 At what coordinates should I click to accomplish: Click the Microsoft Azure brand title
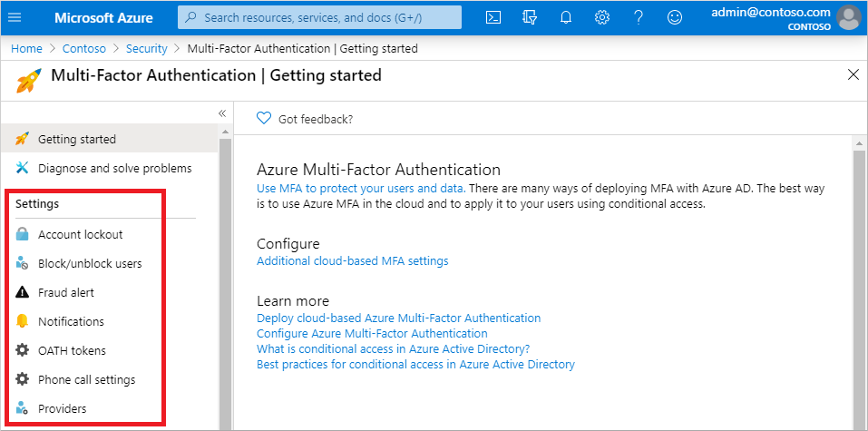(x=103, y=18)
